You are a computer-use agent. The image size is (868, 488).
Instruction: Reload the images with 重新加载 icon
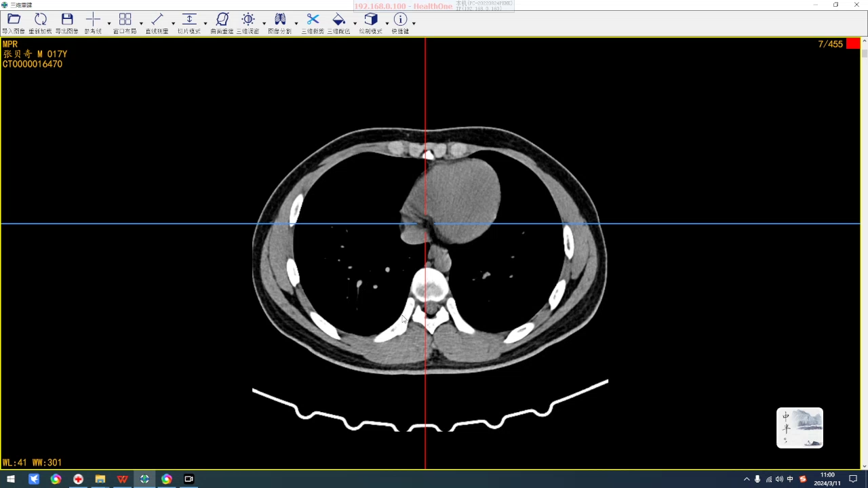(41, 20)
